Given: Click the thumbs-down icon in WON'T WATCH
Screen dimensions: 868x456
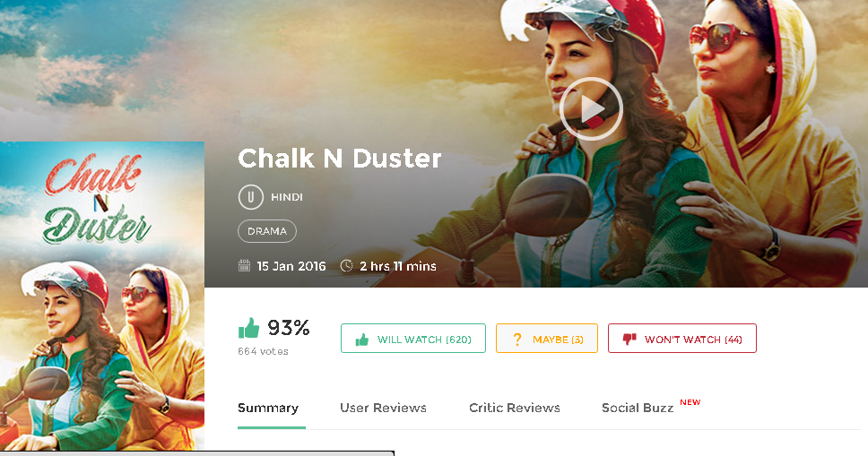Looking at the screenshot, I should [x=629, y=339].
